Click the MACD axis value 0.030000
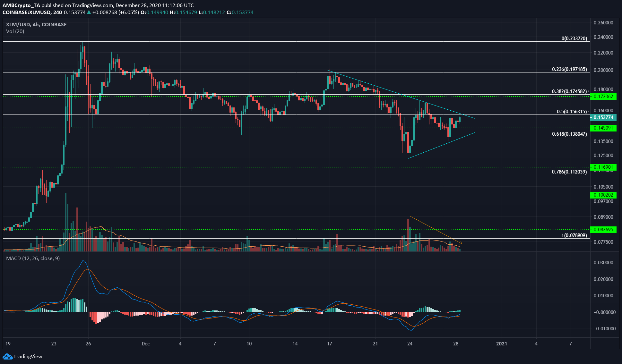This screenshot has width=622, height=364. pyautogui.click(x=603, y=263)
